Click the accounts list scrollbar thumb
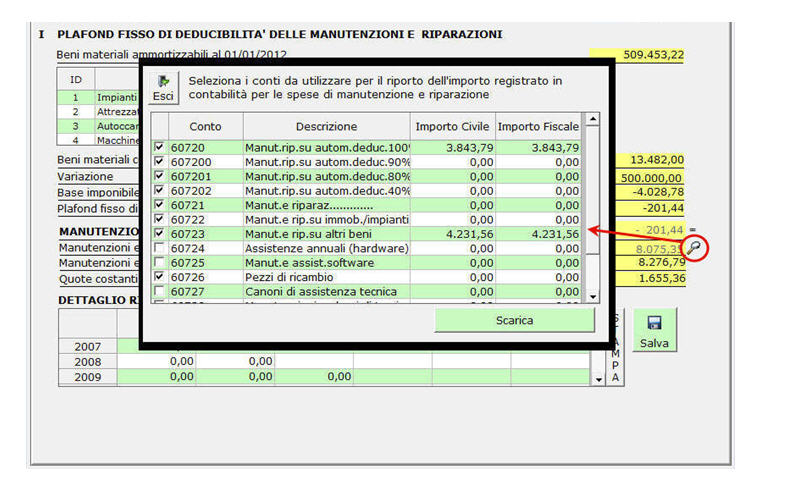 [593, 190]
